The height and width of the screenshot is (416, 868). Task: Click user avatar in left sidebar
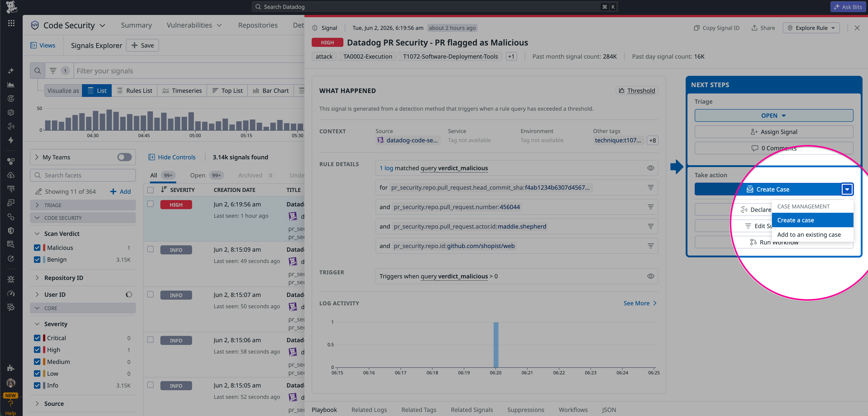tap(11, 383)
